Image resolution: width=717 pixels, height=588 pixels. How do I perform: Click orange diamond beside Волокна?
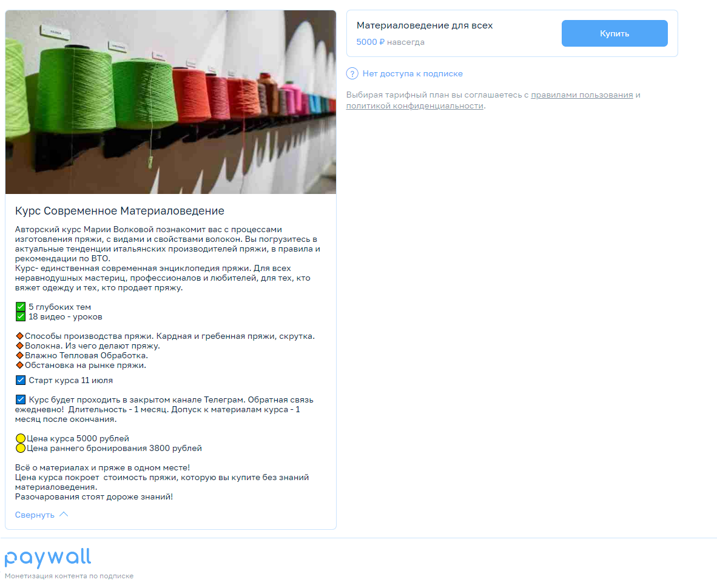click(19, 346)
